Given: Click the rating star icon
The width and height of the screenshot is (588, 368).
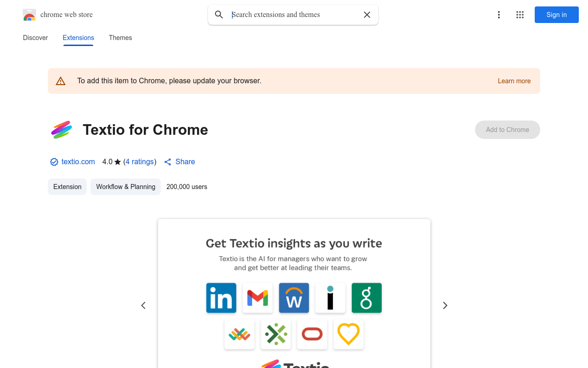Looking at the screenshot, I should click(118, 162).
